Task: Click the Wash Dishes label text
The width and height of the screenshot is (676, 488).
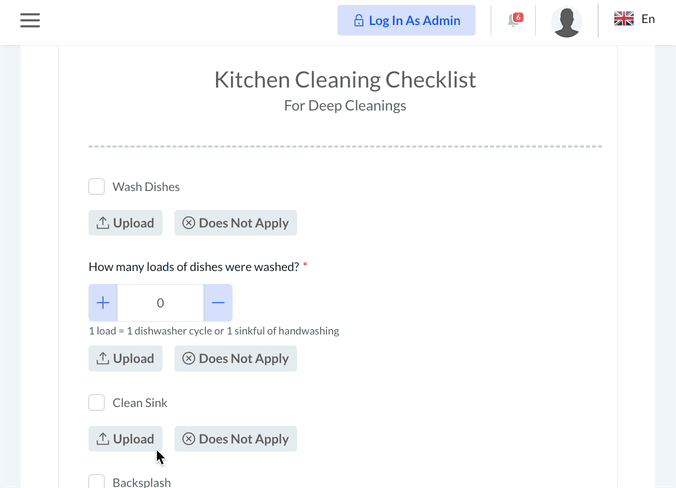Action: click(146, 187)
